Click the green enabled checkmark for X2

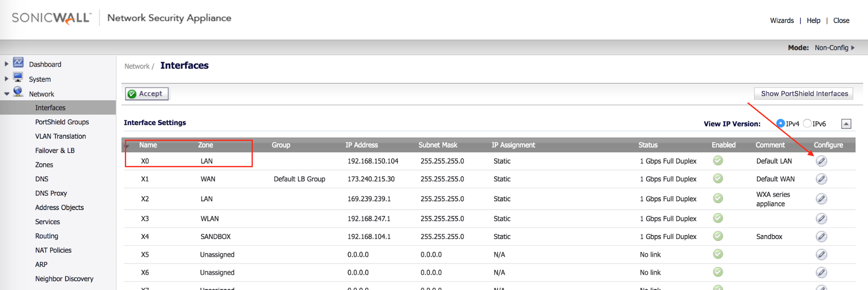[718, 198]
